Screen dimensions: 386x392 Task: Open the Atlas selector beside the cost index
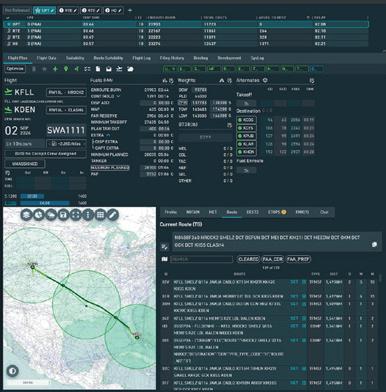pyautogui.click(x=66, y=144)
